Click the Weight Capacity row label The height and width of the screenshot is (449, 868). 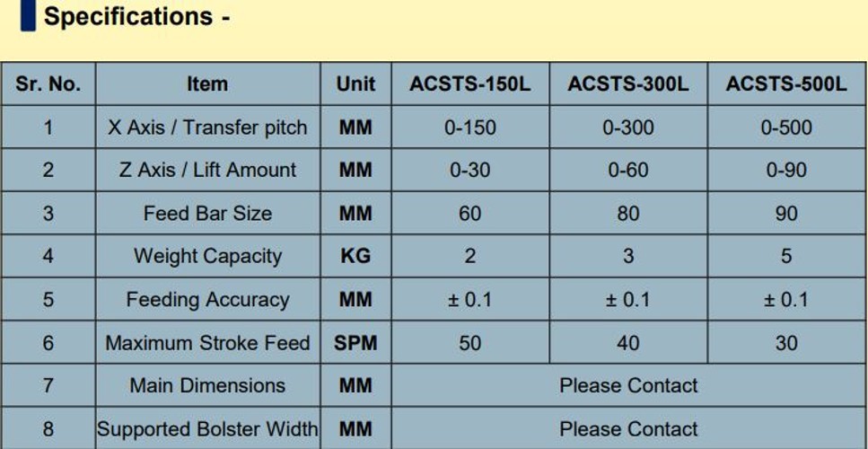(x=207, y=256)
